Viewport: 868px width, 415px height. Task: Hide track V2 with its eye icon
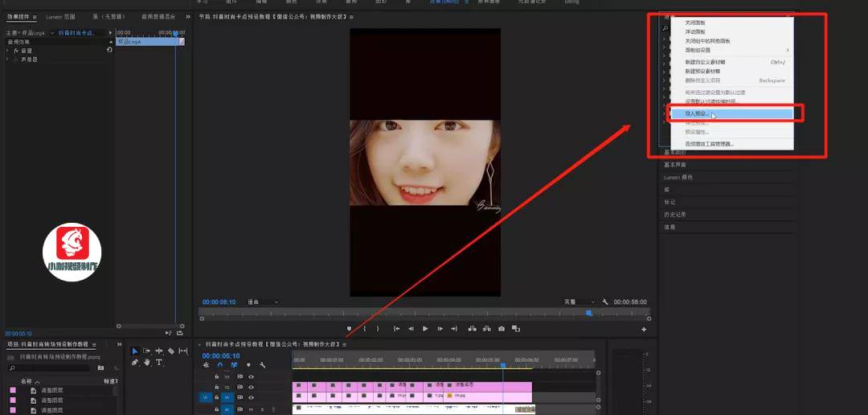251,387
